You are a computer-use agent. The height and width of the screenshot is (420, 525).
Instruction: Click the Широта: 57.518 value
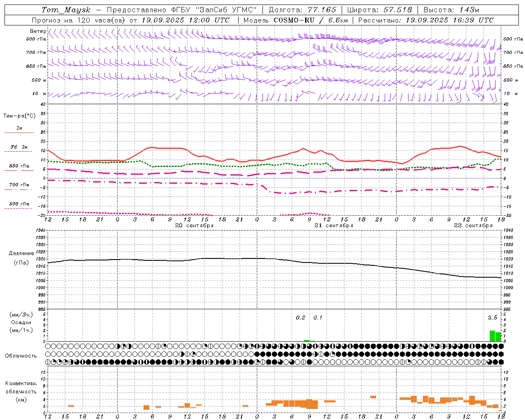tap(379, 10)
